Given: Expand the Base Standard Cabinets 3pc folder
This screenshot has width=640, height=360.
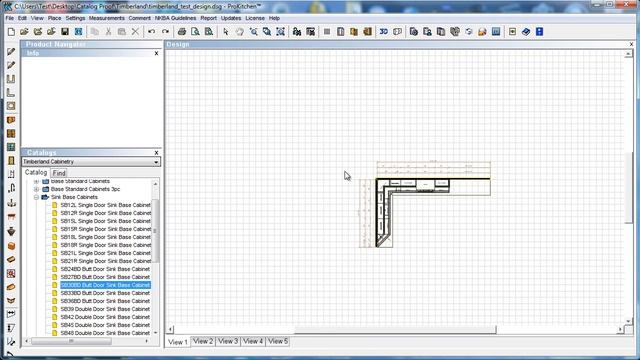Looking at the screenshot, I should point(36,189).
